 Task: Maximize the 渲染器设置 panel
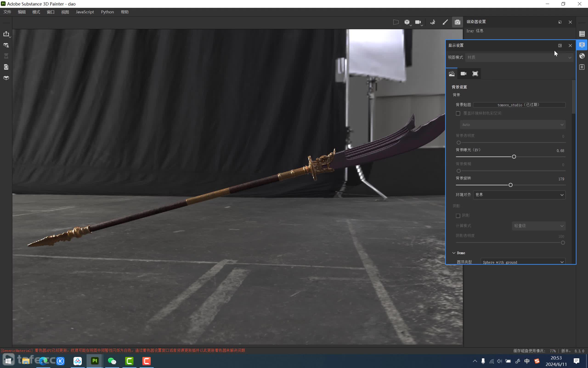click(560, 22)
